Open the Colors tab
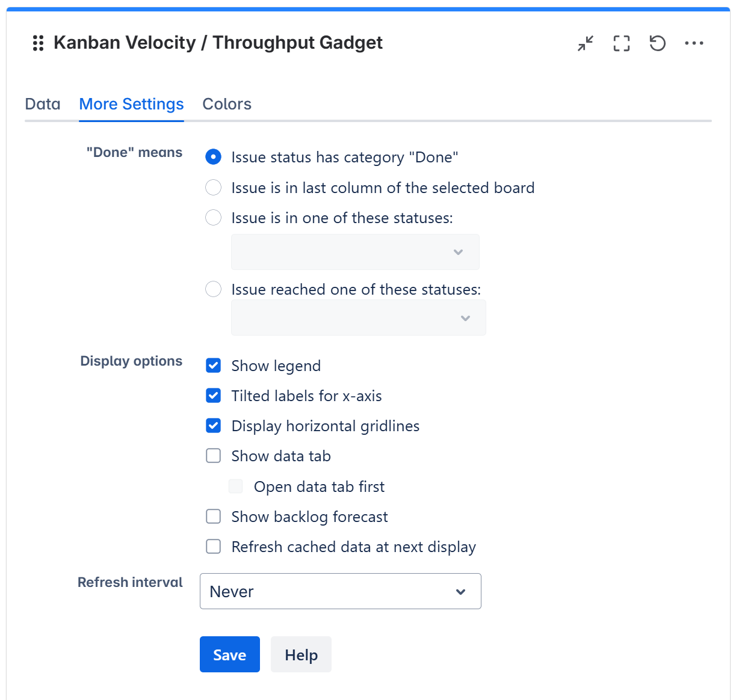736x700 pixels. click(227, 104)
